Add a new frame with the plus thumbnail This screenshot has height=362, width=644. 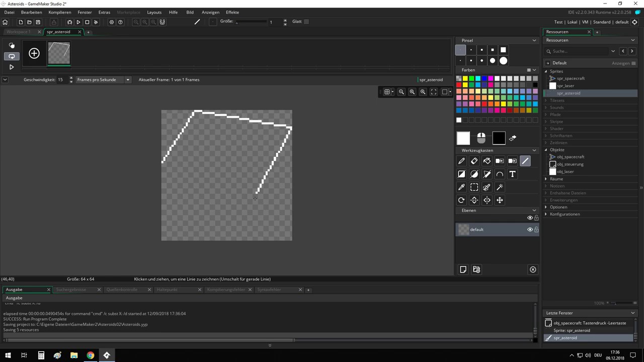click(x=34, y=53)
